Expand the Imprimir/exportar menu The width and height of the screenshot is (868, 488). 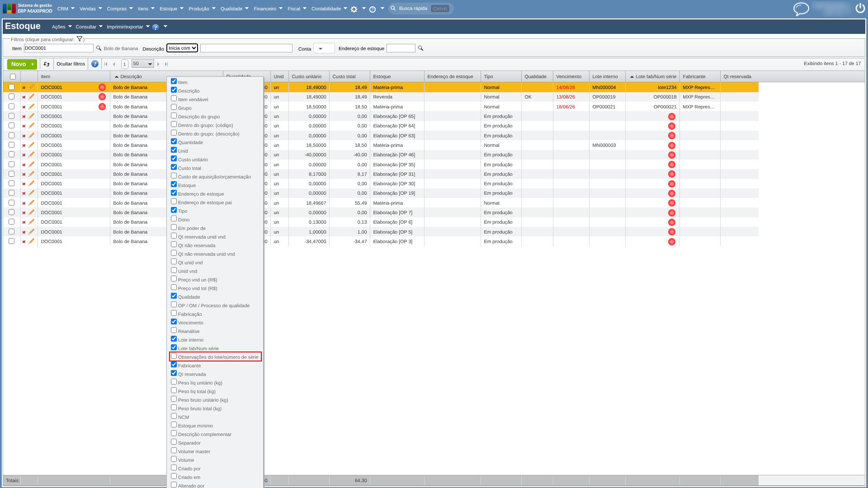128,27
